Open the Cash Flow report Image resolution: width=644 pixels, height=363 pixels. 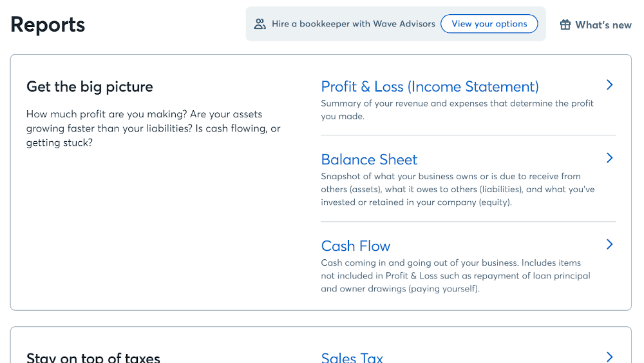pos(355,246)
